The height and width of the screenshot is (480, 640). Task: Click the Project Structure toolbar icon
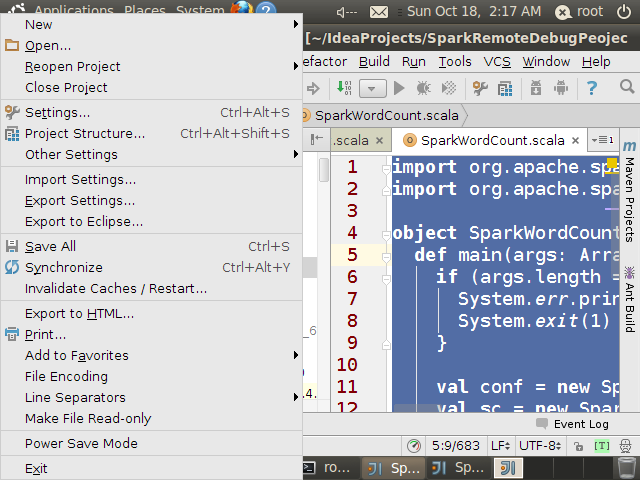(505, 88)
